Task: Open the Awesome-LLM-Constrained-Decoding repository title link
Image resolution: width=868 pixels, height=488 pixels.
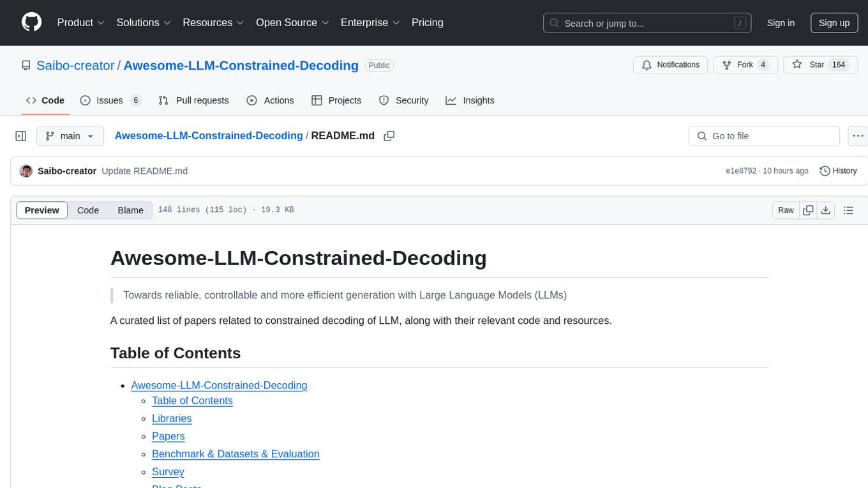Action: coord(241,65)
